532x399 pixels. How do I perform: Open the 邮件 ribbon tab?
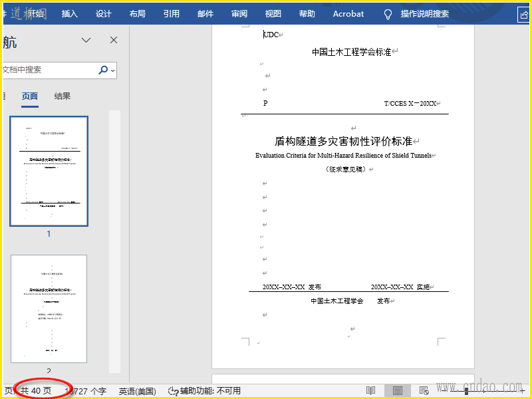pos(205,14)
